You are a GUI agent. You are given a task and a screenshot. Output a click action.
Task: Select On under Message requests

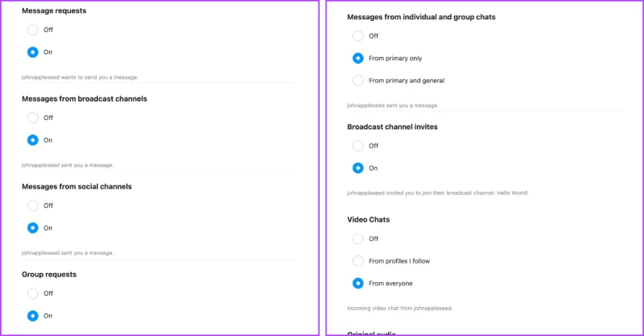pyautogui.click(x=33, y=52)
